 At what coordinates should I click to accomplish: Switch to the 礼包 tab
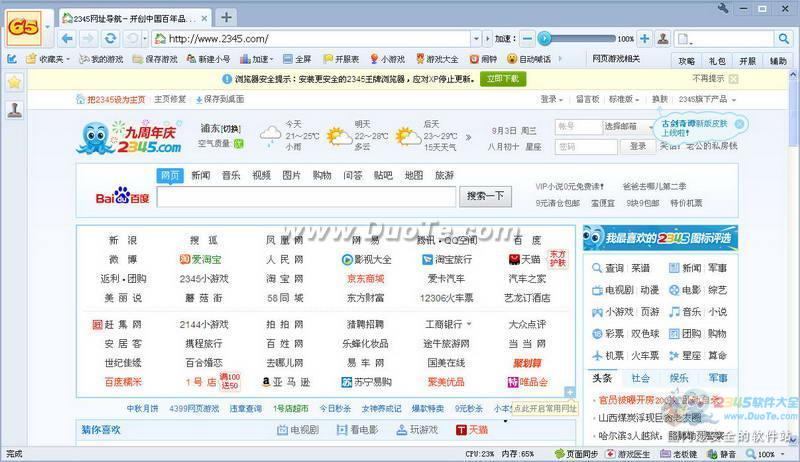click(x=717, y=61)
